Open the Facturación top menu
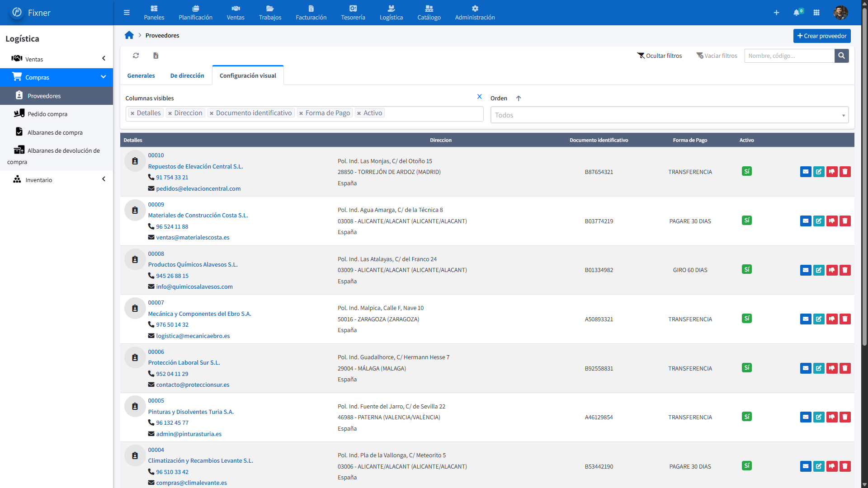The width and height of the screenshot is (868, 488). pyautogui.click(x=311, y=13)
